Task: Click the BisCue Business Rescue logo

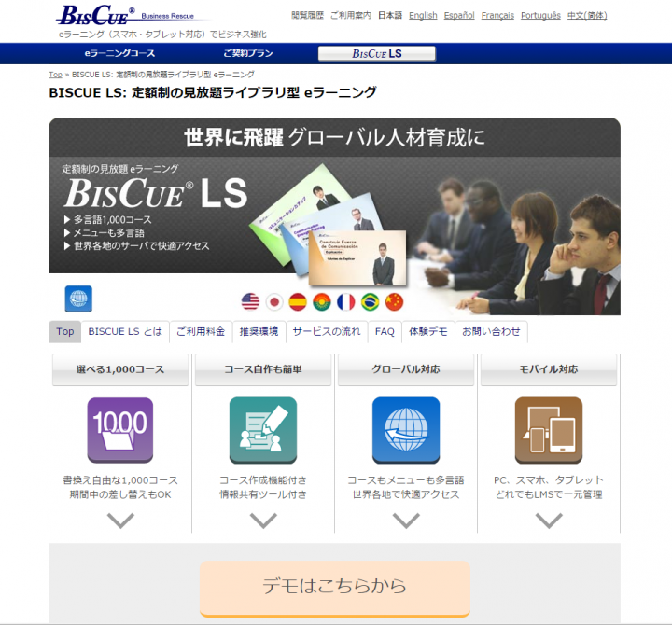Action: click(128, 16)
